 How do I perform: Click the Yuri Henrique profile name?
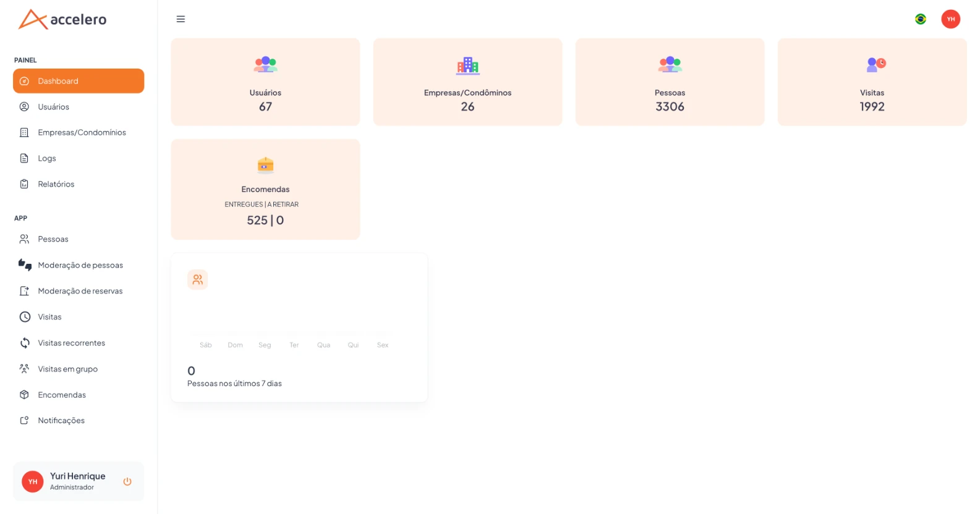78,476
